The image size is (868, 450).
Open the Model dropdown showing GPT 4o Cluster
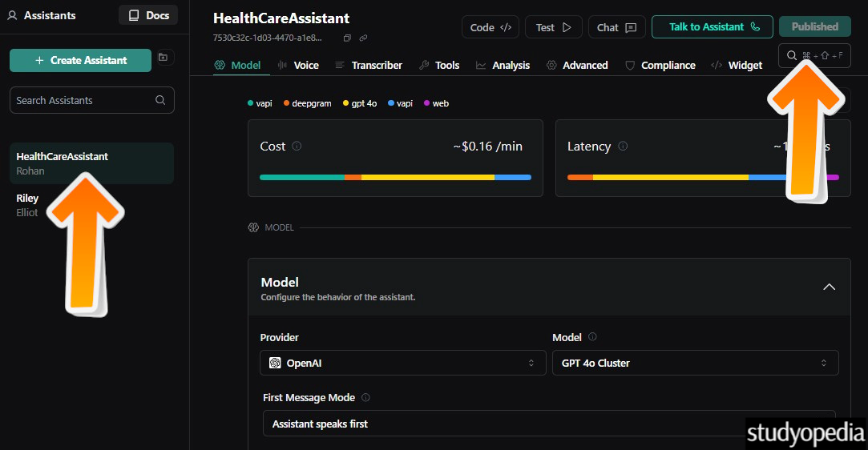[x=696, y=363]
